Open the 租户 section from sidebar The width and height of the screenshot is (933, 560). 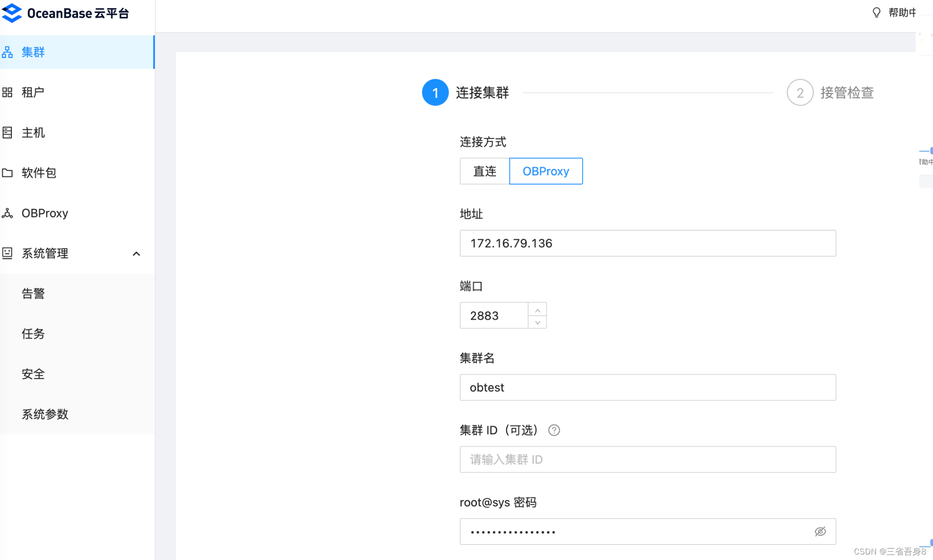coord(32,92)
